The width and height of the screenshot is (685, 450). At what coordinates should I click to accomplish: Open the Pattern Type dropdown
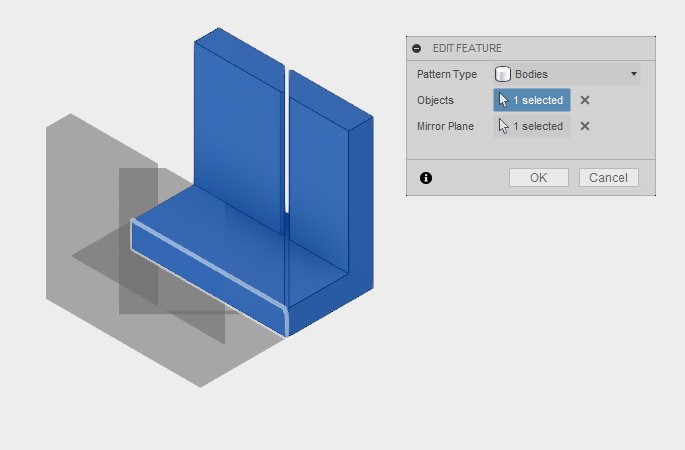click(x=567, y=74)
